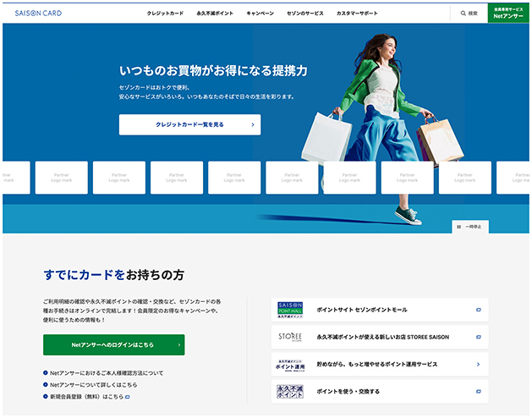Open 新規会員登録（無料）はこちら link
The image size is (532, 418).
pyautogui.click(x=87, y=397)
